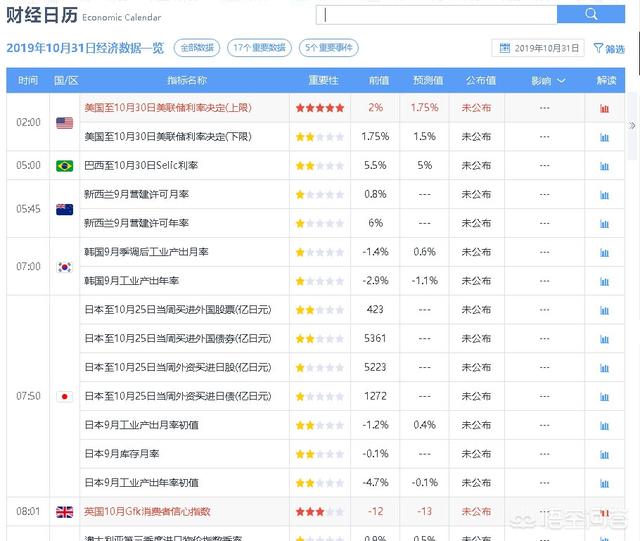Viewport: 640px width, 541px height.
Task: Click the 指标名称 column header
Action: [x=187, y=80]
